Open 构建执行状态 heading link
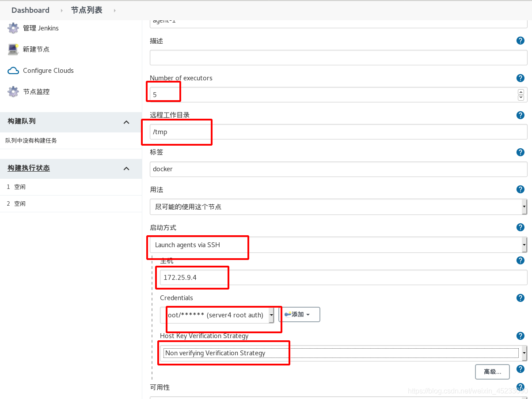The height and width of the screenshot is (399, 532). 29,168
